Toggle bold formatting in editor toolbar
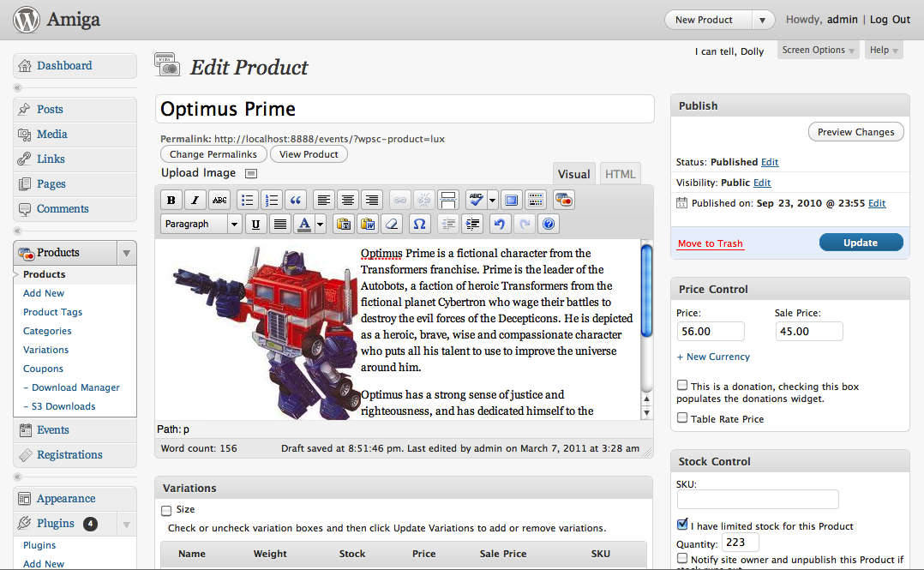The width and height of the screenshot is (924, 570). coord(171,200)
